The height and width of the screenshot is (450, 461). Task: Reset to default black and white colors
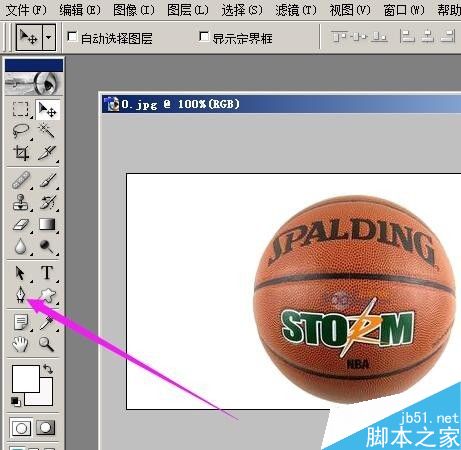click(x=15, y=401)
